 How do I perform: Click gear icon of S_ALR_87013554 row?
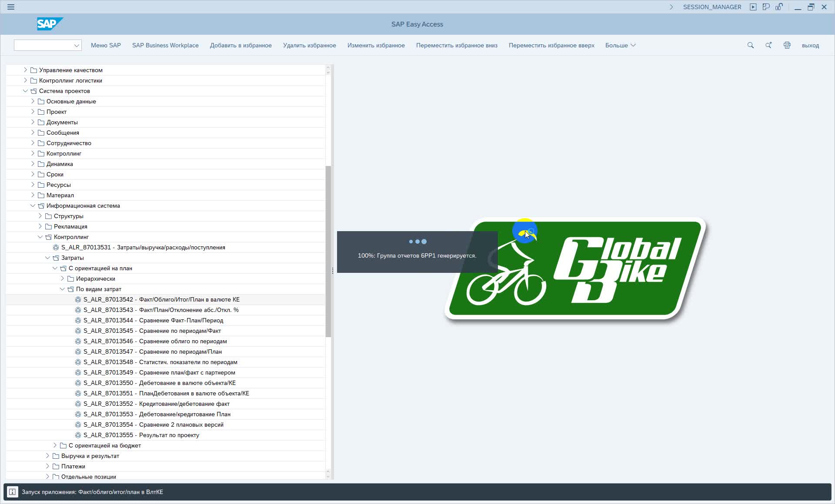78,424
